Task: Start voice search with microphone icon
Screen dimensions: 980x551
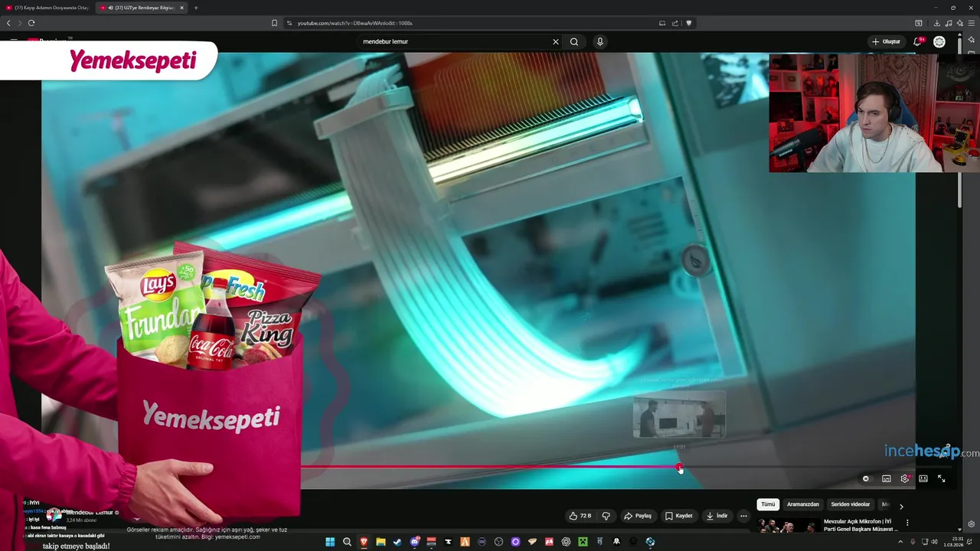Action: [x=600, y=42]
